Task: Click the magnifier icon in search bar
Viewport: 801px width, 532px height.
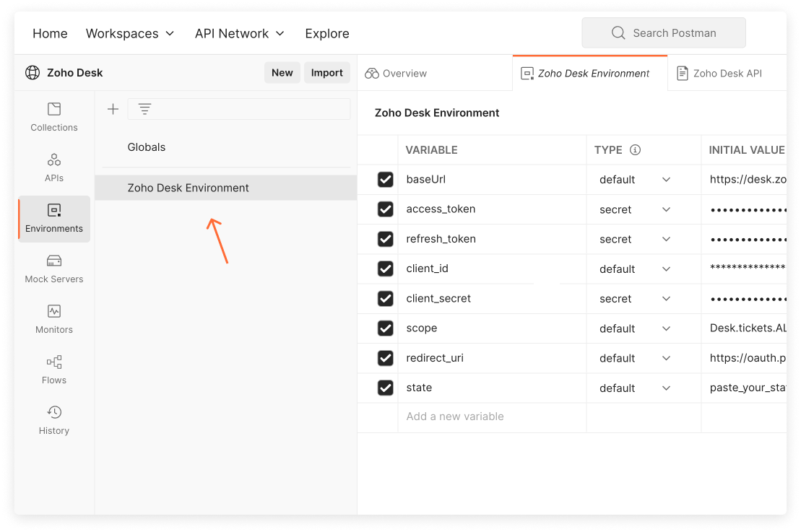Action: click(618, 32)
